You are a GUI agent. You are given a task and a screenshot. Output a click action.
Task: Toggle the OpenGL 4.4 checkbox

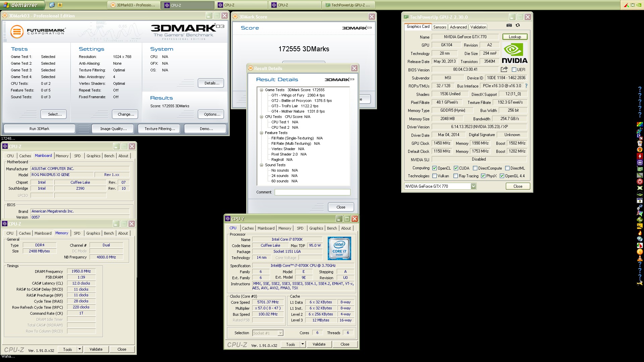502,176
